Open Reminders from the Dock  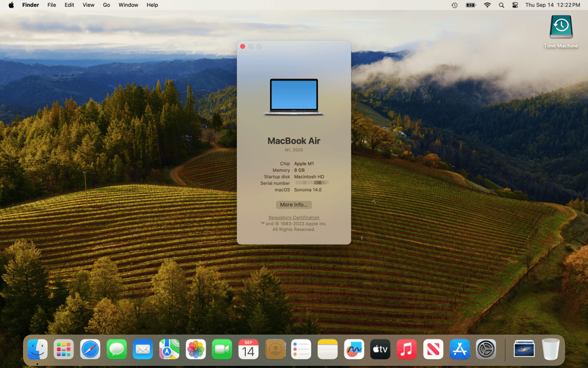pos(301,349)
